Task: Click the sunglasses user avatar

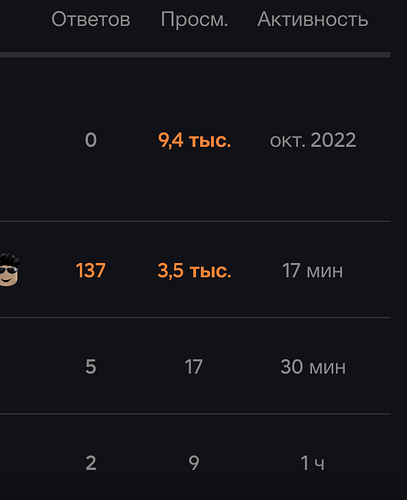Action: tap(9, 270)
